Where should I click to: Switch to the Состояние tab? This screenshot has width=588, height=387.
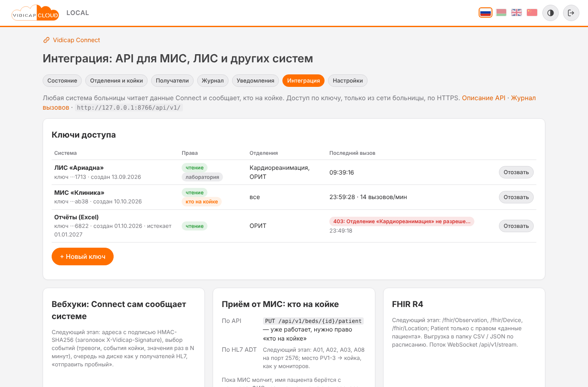tap(62, 81)
